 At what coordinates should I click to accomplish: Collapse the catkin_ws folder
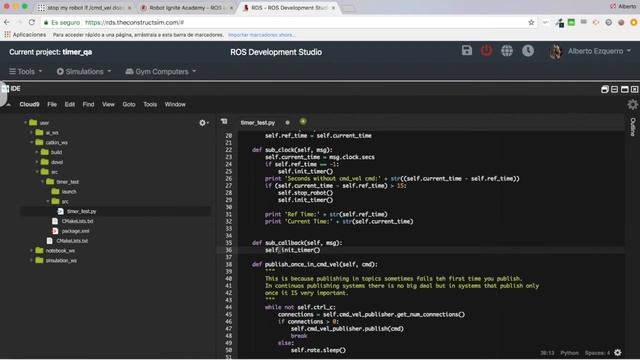point(31,142)
